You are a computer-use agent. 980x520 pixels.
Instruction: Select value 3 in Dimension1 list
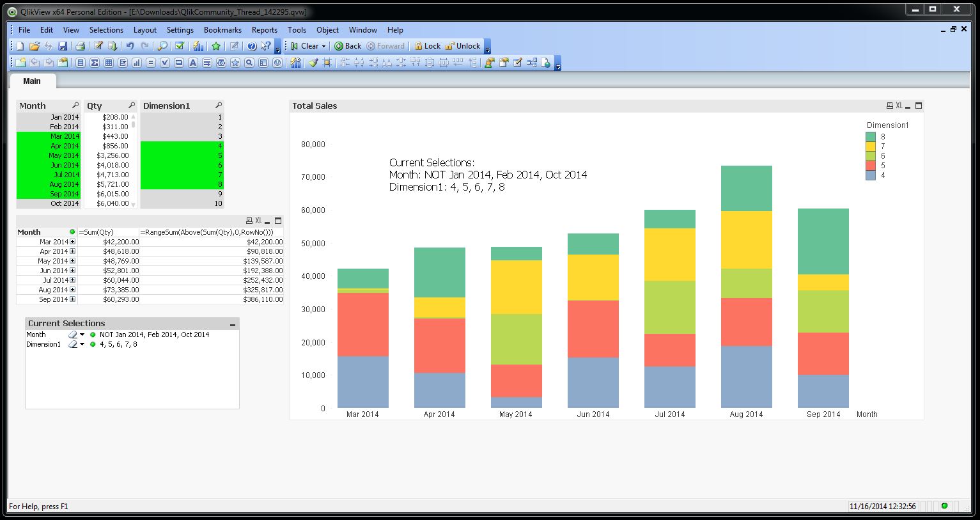click(x=182, y=136)
